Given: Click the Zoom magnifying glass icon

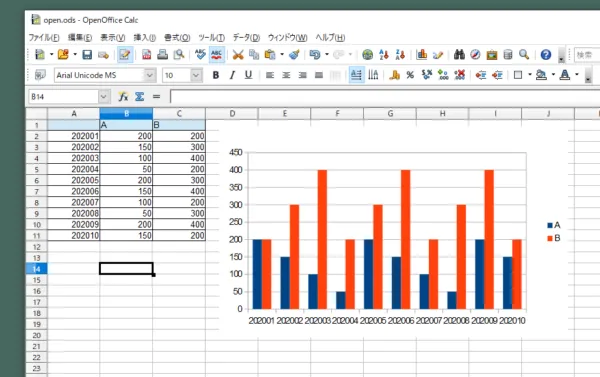Looking at the screenshot, I should click(524, 55).
